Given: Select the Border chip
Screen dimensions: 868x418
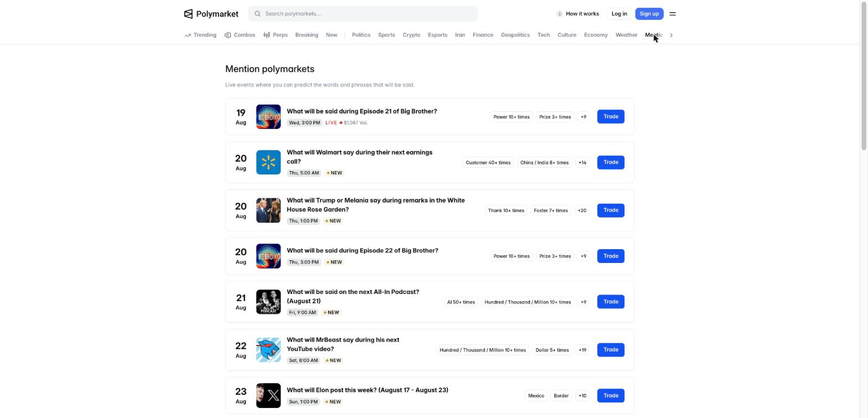Looking at the screenshot, I should 561,396.
